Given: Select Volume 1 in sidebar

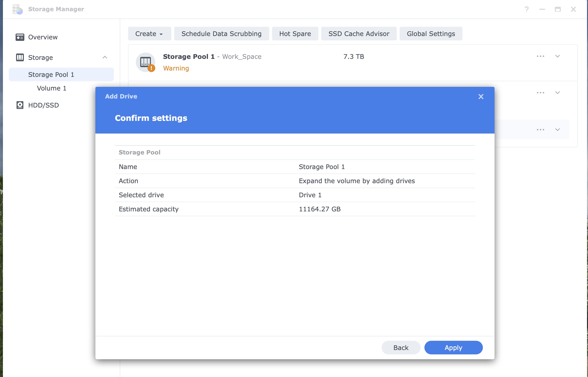Looking at the screenshot, I should click(51, 88).
